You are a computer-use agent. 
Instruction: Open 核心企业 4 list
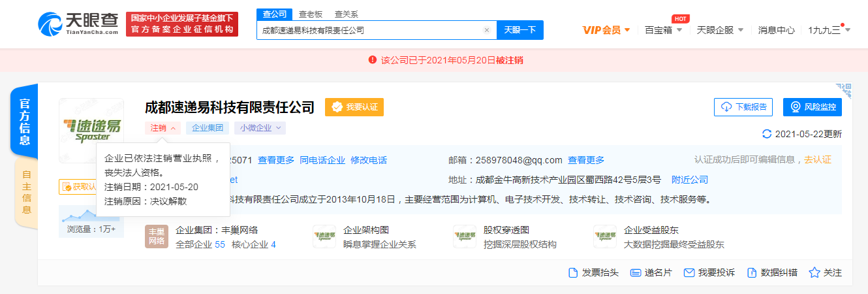(x=254, y=245)
